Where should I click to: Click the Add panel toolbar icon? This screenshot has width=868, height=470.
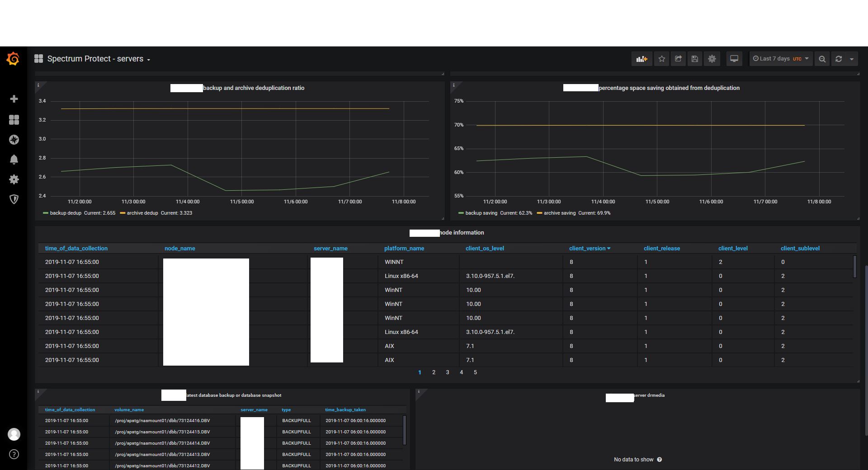642,59
